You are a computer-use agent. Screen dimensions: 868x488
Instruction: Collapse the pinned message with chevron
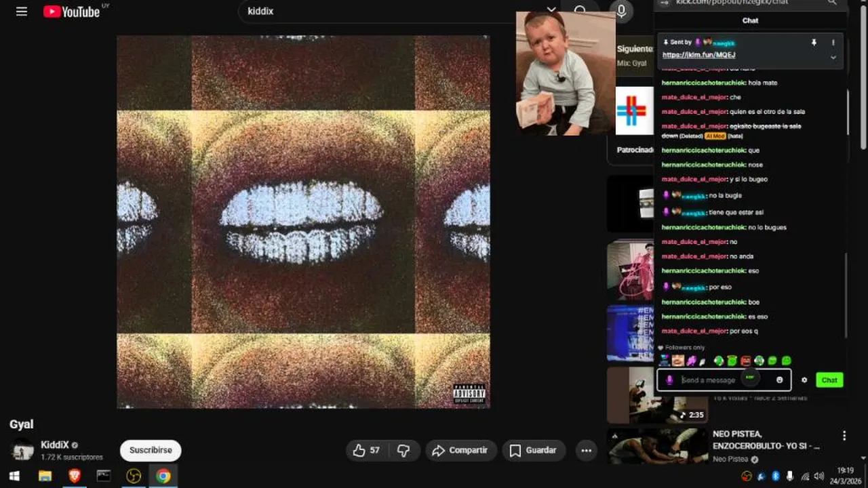tap(833, 58)
